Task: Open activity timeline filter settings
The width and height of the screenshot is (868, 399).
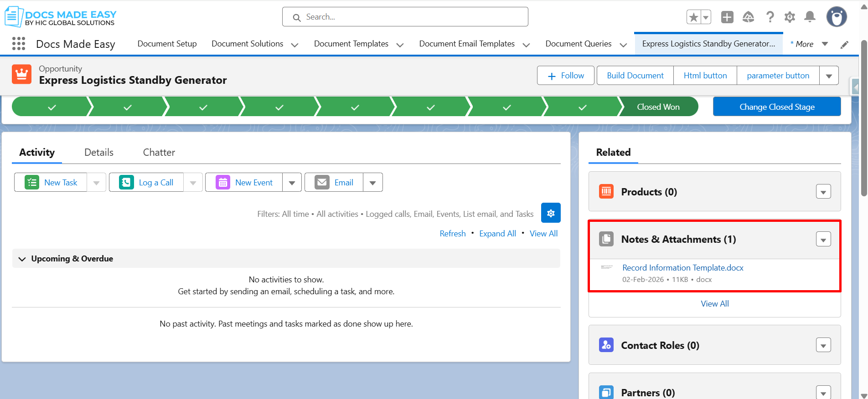Action: pos(551,213)
